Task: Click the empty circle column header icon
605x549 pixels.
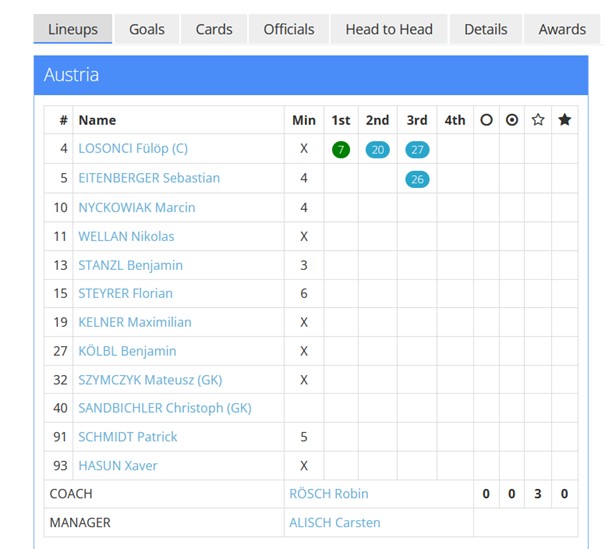Action: 486,120
